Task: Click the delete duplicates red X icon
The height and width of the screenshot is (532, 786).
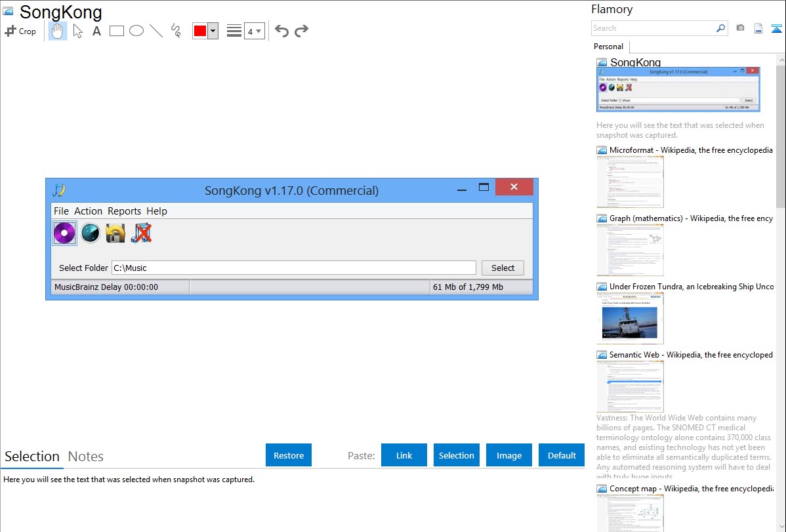Action: tap(141, 233)
